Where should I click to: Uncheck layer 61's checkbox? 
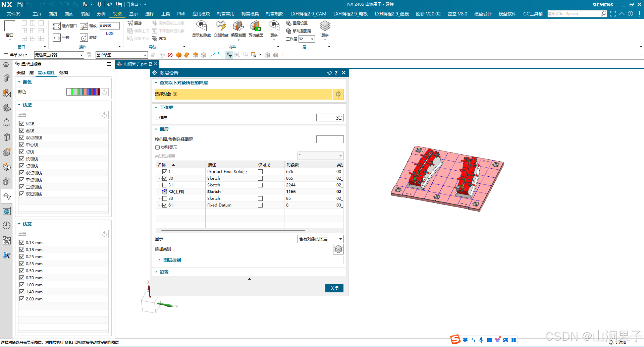(165, 205)
